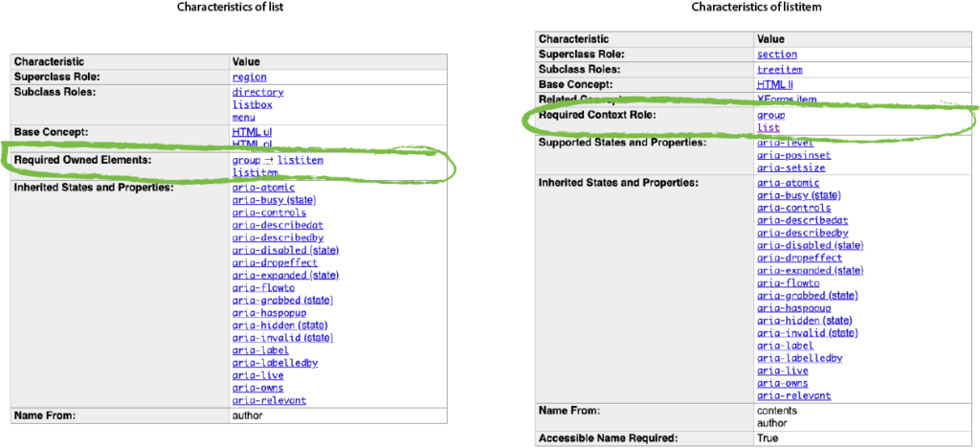980x448 pixels.
Task: Open aria-grabbed (state) in the list table
Action: [x=283, y=300]
